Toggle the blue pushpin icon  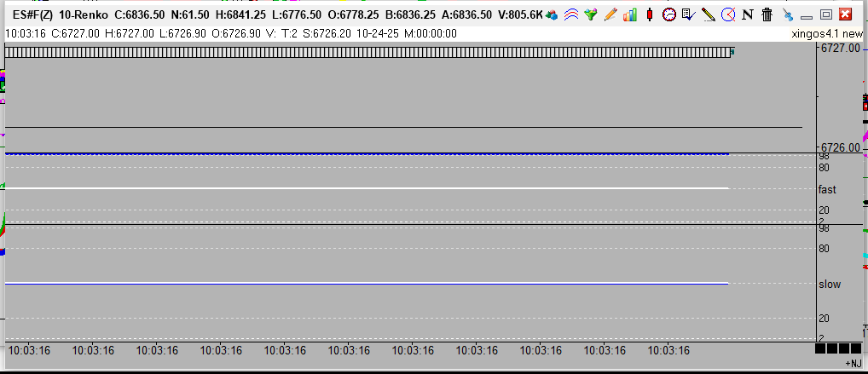tap(788, 14)
